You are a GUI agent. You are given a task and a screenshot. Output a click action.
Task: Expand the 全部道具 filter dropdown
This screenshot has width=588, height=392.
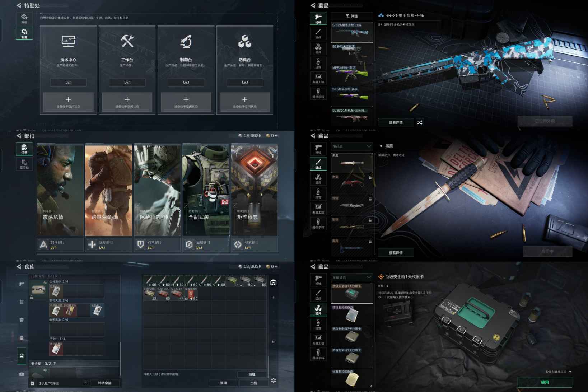(352, 277)
